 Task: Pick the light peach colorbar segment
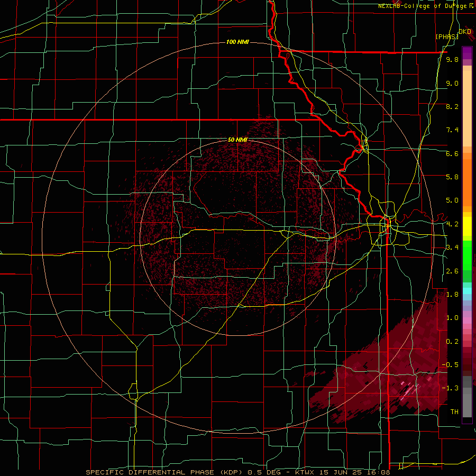[x=467, y=109]
